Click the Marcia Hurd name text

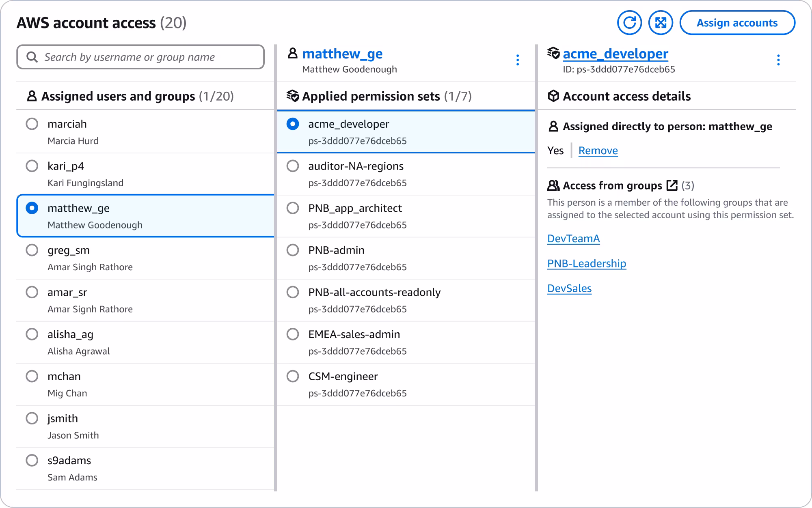point(73,141)
